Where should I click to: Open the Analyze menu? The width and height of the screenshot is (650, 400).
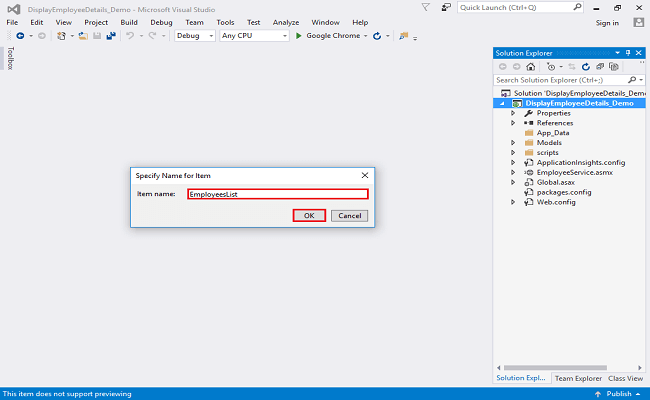click(x=286, y=22)
